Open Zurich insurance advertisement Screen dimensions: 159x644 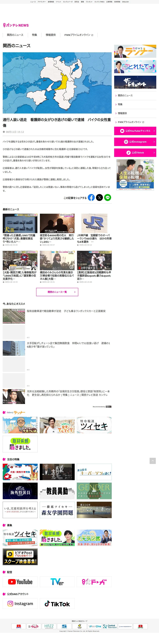pyautogui.click(x=135, y=175)
